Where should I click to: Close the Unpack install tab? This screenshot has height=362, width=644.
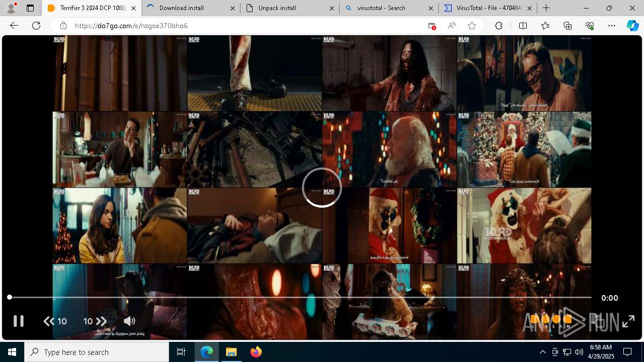pos(332,8)
